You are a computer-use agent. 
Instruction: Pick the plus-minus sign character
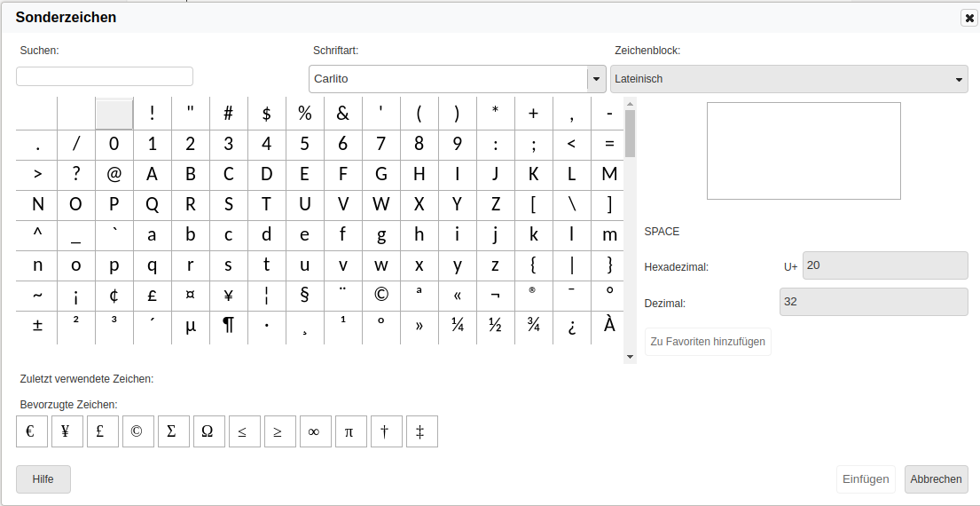(x=37, y=326)
